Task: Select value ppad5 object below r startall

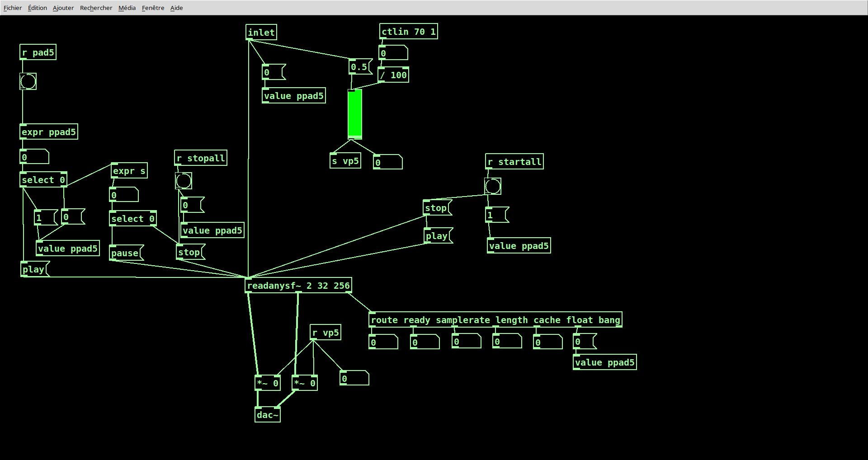Action: 519,246
